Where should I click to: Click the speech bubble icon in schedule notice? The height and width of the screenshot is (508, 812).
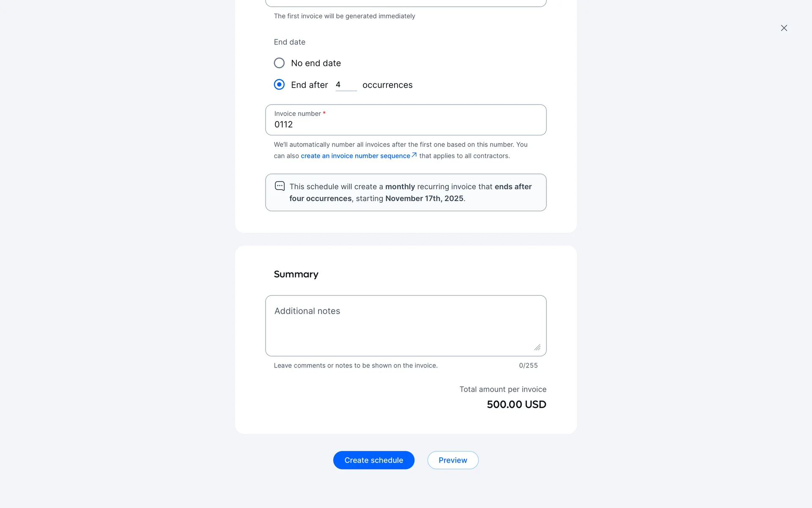coord(280,186)
